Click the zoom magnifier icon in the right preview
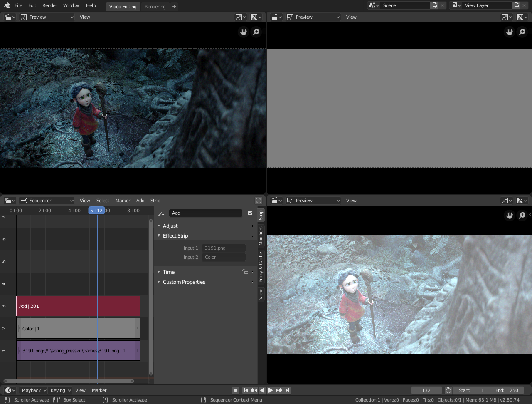 pyautogui.click(x=522, y=32)
